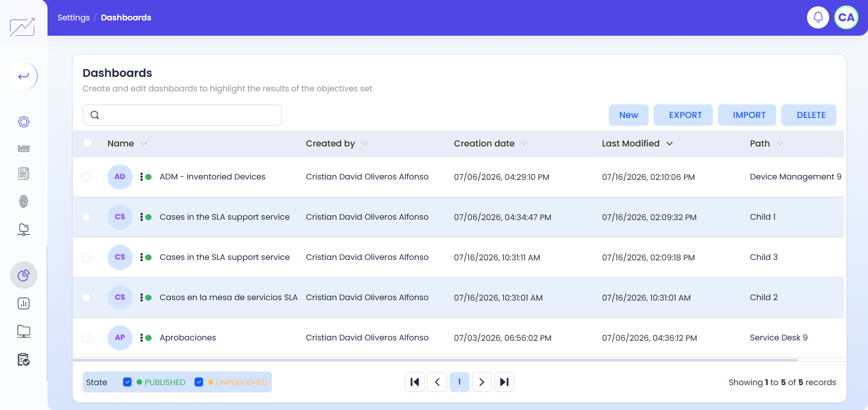
Task: Click the Service Desk 9 path cell
Action: click(779, 338)
